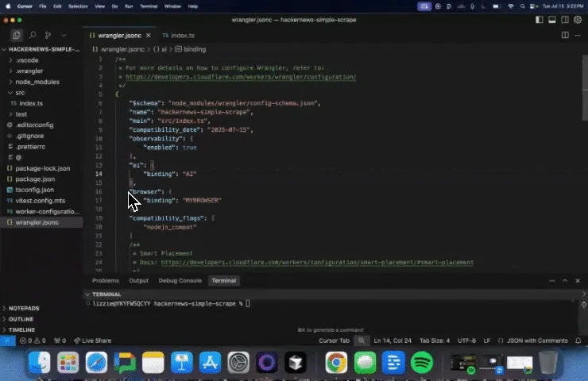Viewport: 588px width, 381px height.
Task: Click the split editor icon
Action: [x=565, y=36]
